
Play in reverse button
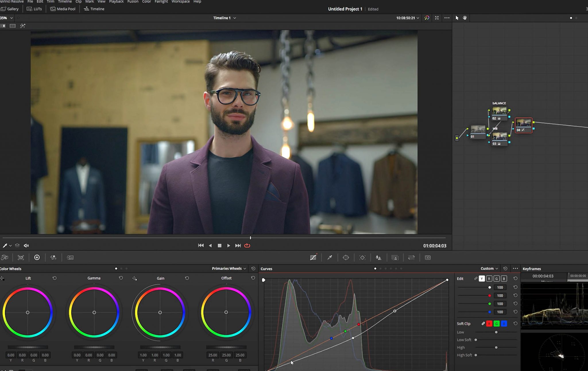pyautogui.click(x=210, y=246)
